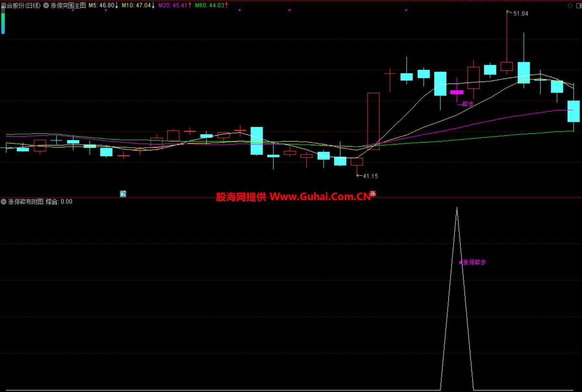Click the 涨停突围主图 indicator name
The height and width of the screenshot is (392, 582).
point(68,6)
